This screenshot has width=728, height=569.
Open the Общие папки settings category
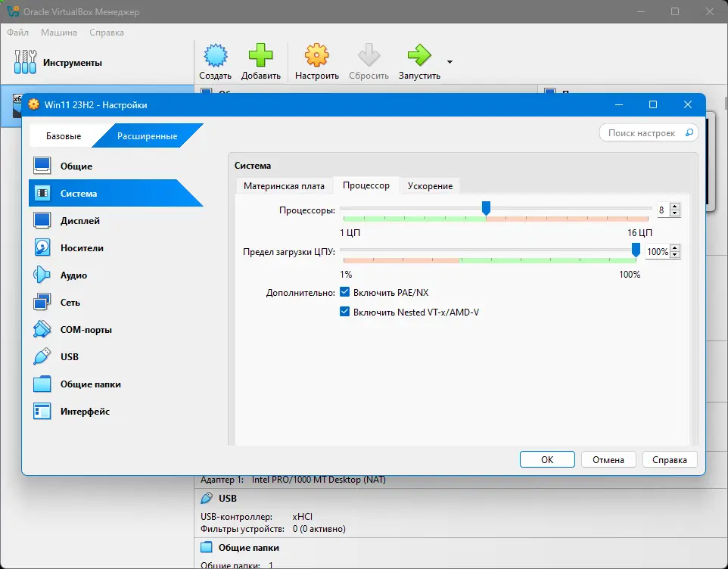[x=116, y=384]
